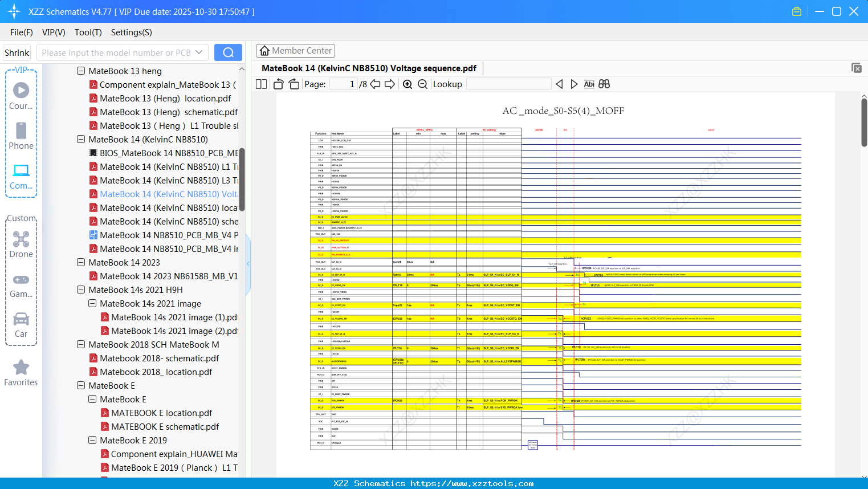Viewport: 868px width, 489px height.
Task: Click the zoom in magnifier icon
Action: pyautogui.click(x=407, y=84)
